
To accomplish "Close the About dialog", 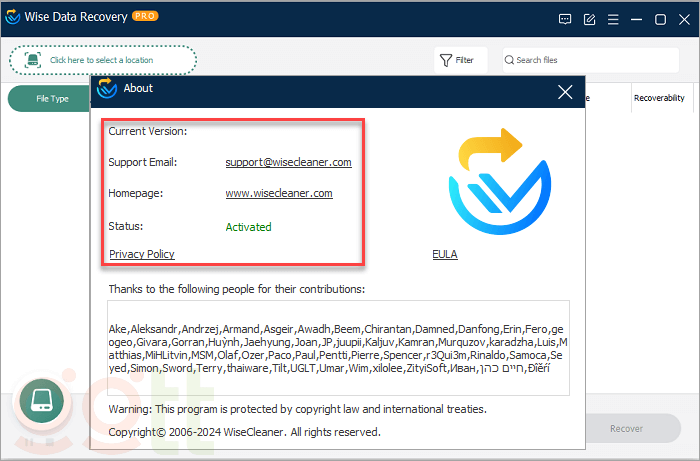I will pos(565,92).
